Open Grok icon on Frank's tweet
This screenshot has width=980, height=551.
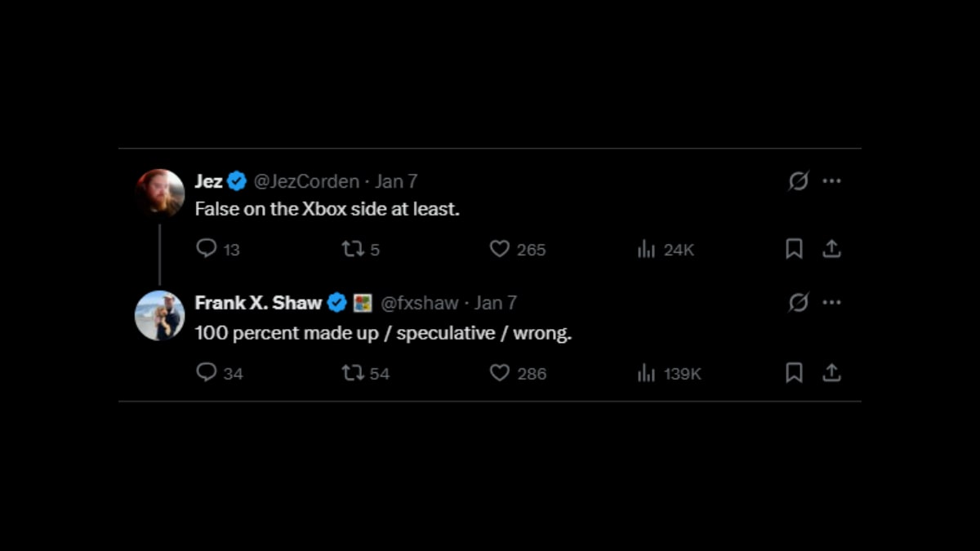pyautogui.click(x=798, y=303)
